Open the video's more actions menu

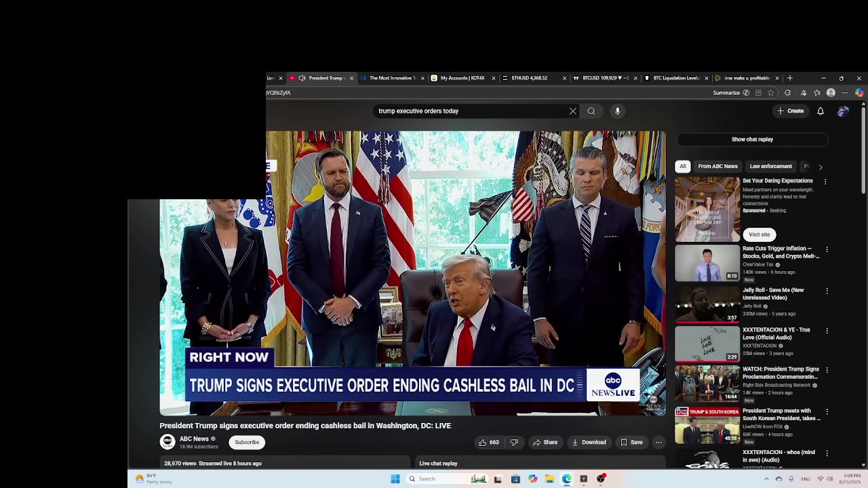pos(658,443)
